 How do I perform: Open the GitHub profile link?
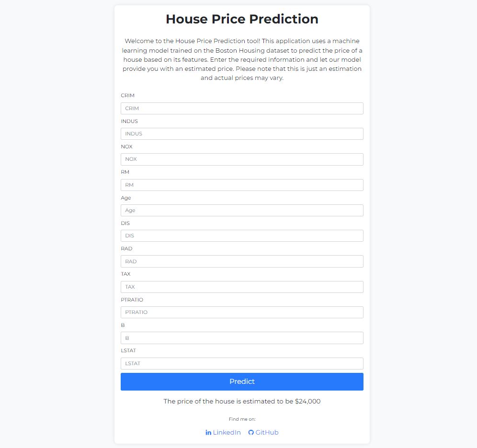coord(267,432)
